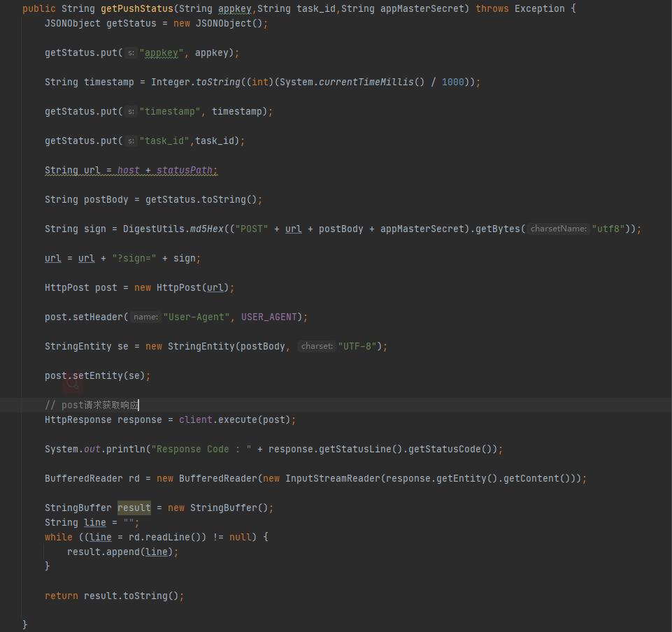Click the currentTimeMillis method call
Image resolution: width=672 pixels, height=632 pixels.
366,82
